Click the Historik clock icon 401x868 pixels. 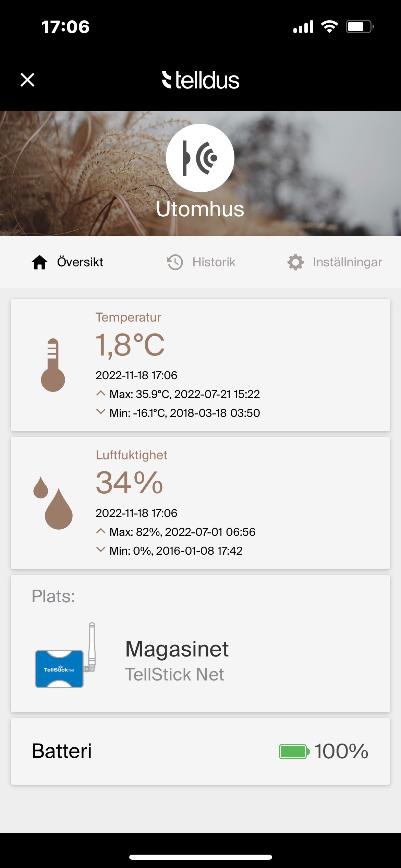click(175, 263)
